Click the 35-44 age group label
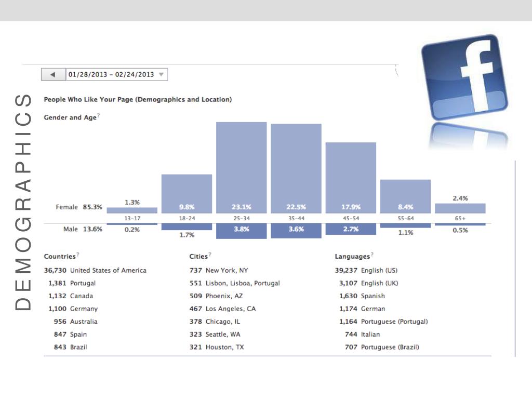Screen dimensions: 532x399 [296, 219]
